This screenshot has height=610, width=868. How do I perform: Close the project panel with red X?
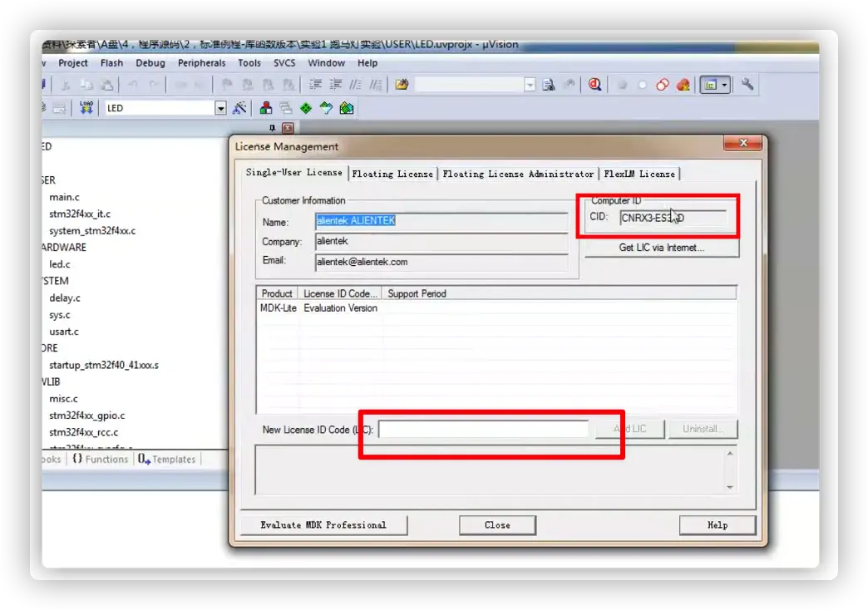coord(288,129)
